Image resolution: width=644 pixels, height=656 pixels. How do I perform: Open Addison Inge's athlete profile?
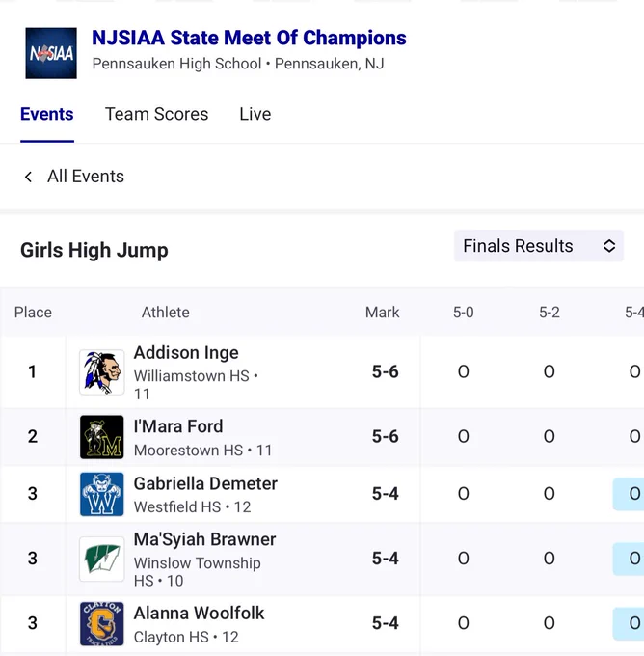pos(186,353)
